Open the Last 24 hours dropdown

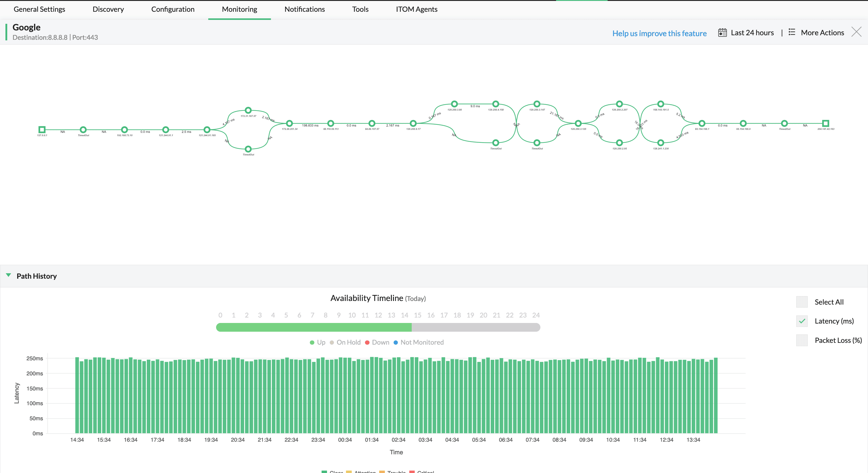[752, 33]
